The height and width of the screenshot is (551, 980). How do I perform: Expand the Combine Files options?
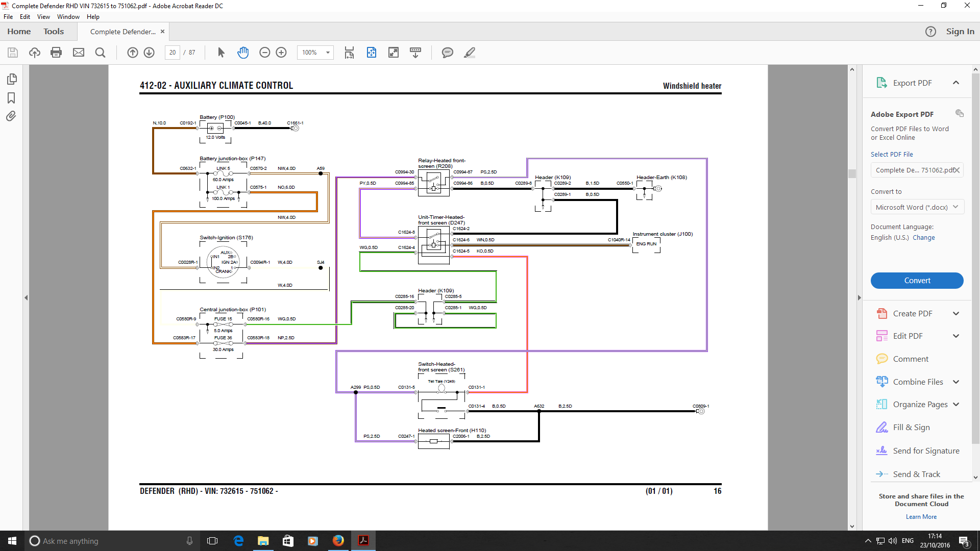pyautogui.click(x=956, y=382)
